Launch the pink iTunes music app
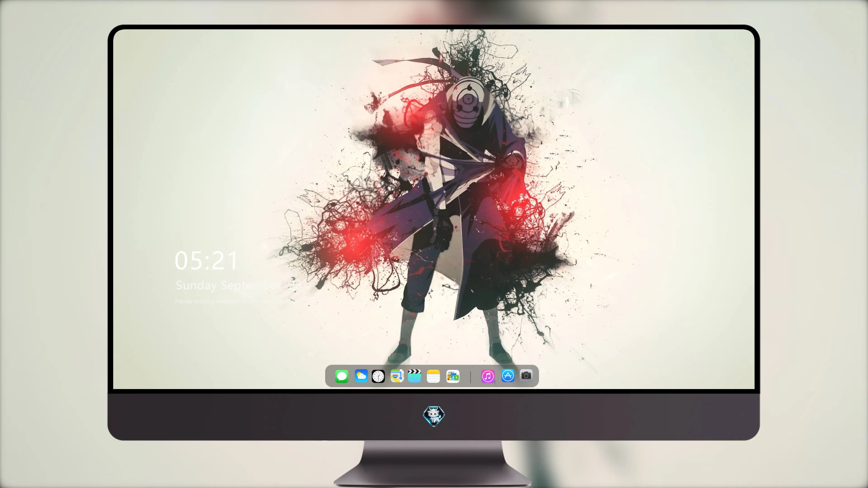 point(488,376)
